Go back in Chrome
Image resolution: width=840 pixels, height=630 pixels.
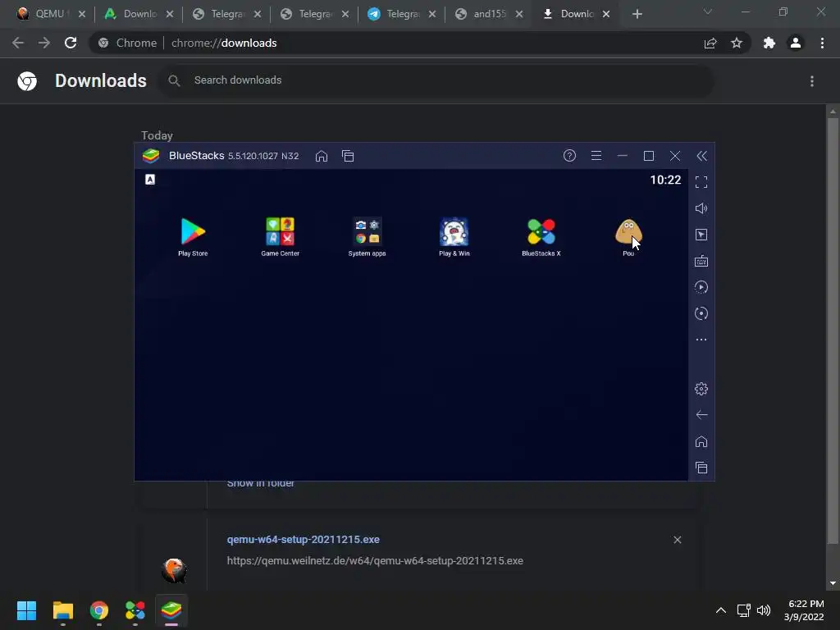(x=18, y=43)
